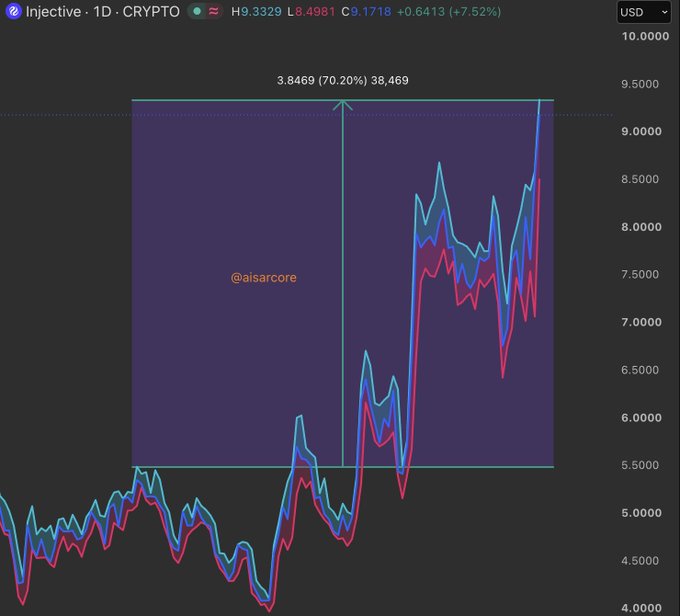Click the pink approximately-equal data indicator icon
This screenshot has width=680, height=616.
213,11
